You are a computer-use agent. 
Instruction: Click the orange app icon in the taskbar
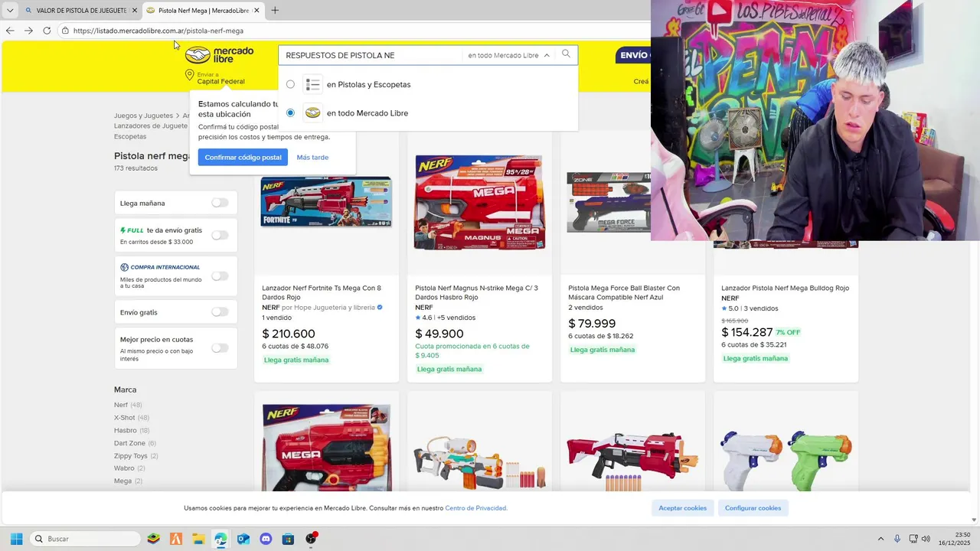176,539
